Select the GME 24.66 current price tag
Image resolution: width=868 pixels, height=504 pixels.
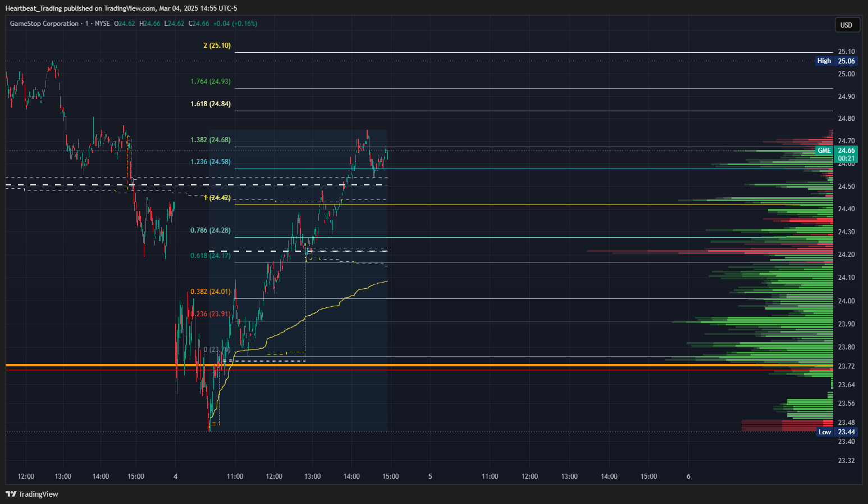point(836,154)
